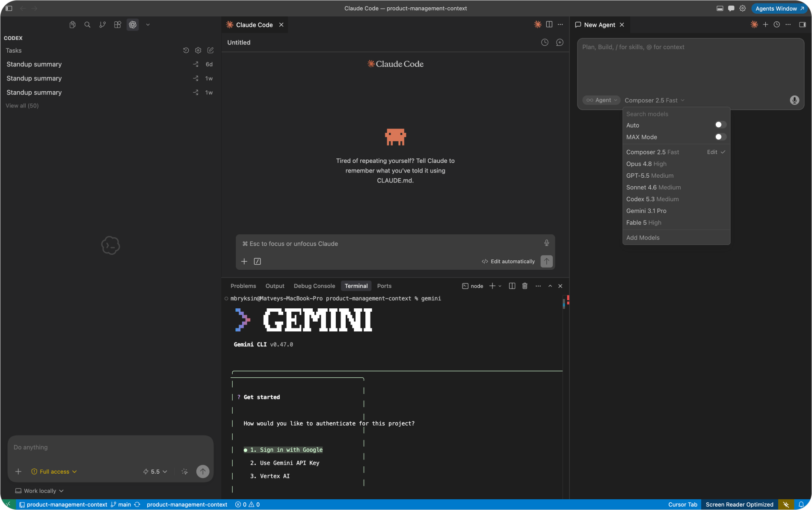This screenshot has height=510, width=812.
Task: Open Claude Code session history clock icon
Action: coord(545,42)
